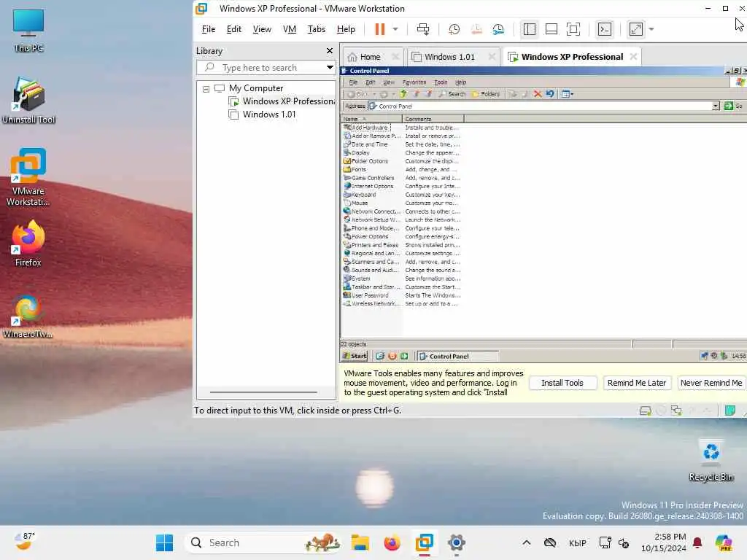This screenshot has width=747, height=560.
Task: Click the guest Go button
Action: 733,106
